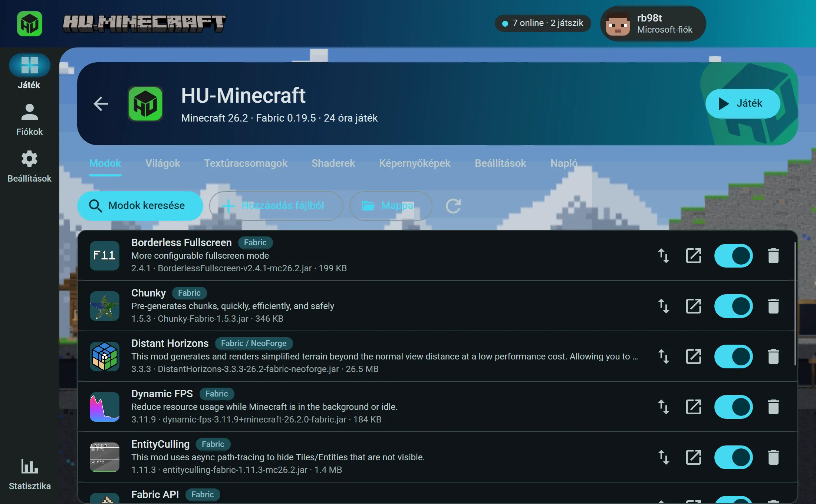816x504 pixels.
Task: Toggle off the Chunky mod
Action: click(733, 306)
